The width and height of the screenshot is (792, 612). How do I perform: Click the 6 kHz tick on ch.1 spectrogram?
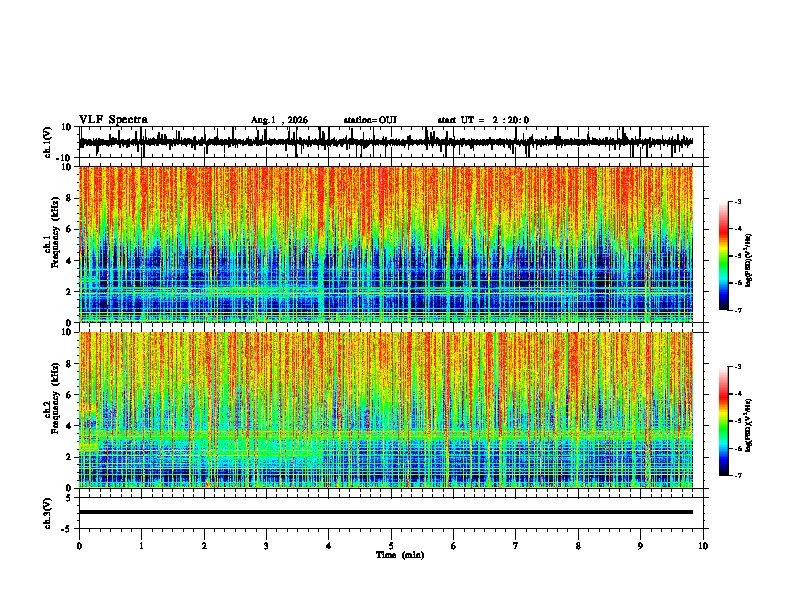coord(69,229)
